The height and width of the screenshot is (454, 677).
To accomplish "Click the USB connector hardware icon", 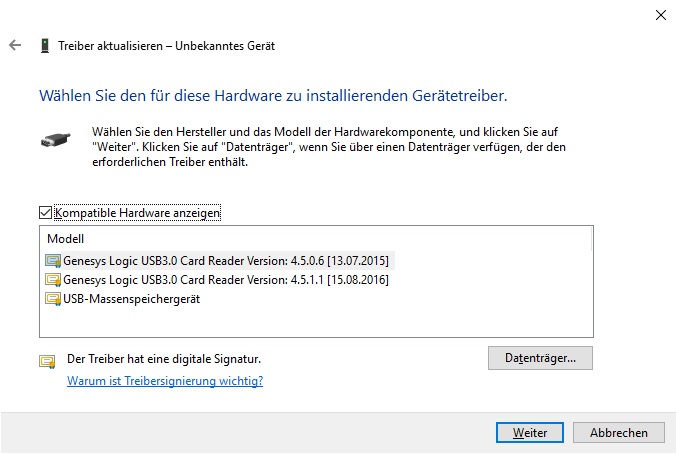I will [x=56, y=140].
